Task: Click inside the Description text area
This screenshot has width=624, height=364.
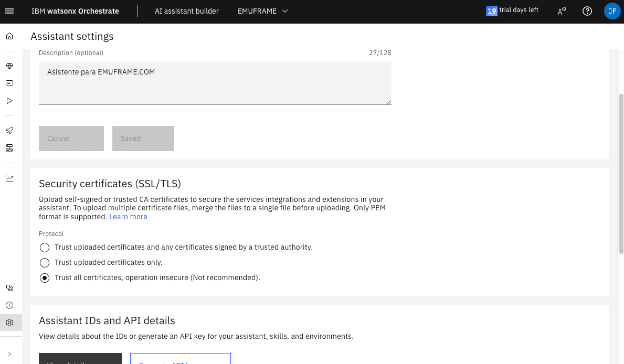Action: click(215, 83)
